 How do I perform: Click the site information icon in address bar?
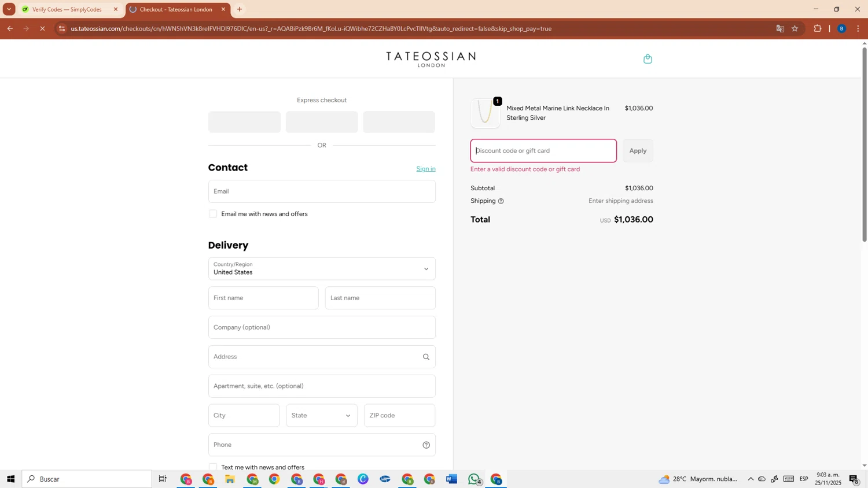click(x=62, y=28)
